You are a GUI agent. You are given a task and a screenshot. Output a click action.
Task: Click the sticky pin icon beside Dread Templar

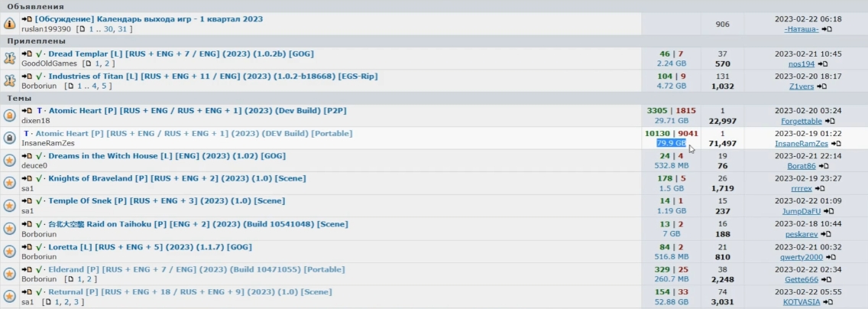[x=10, y=58]
